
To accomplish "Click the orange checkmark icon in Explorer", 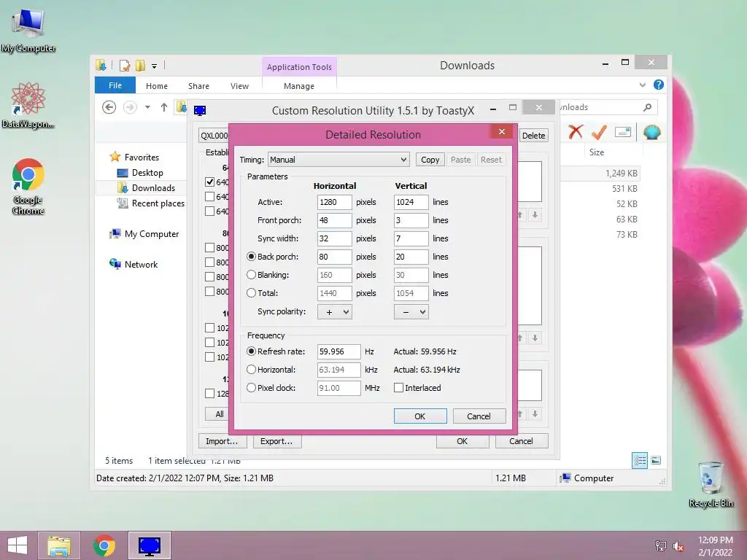I will 599,131.
